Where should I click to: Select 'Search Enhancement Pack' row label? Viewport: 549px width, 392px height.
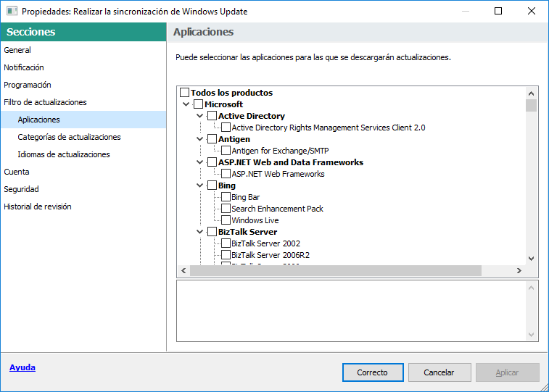click(277, 209)
